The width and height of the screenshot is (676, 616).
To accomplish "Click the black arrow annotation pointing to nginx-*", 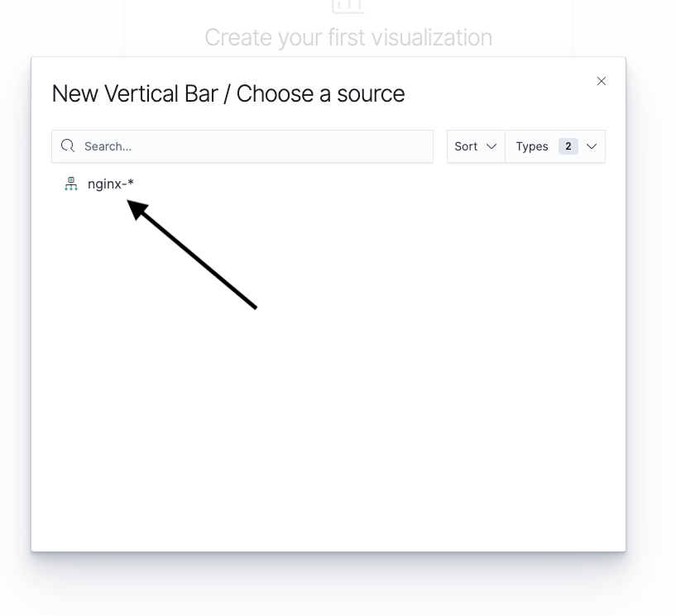I will point(192,254).
